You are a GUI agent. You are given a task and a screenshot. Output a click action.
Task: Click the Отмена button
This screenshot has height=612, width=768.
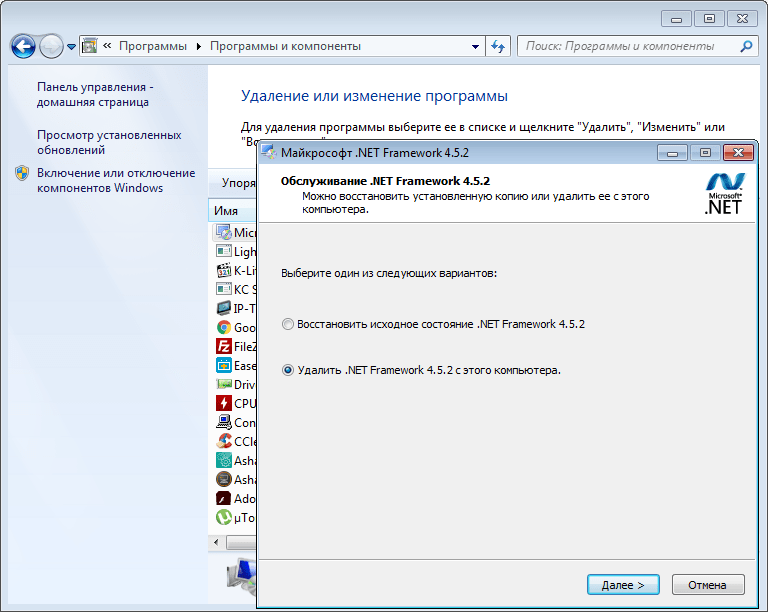[708, 585]
